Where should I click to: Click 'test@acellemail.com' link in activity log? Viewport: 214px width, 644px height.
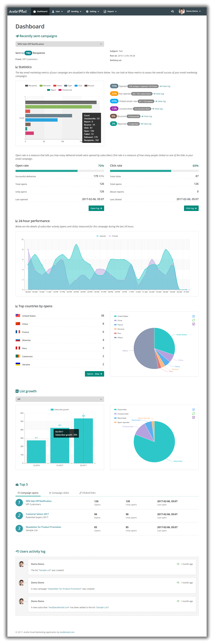pos(59,607)
